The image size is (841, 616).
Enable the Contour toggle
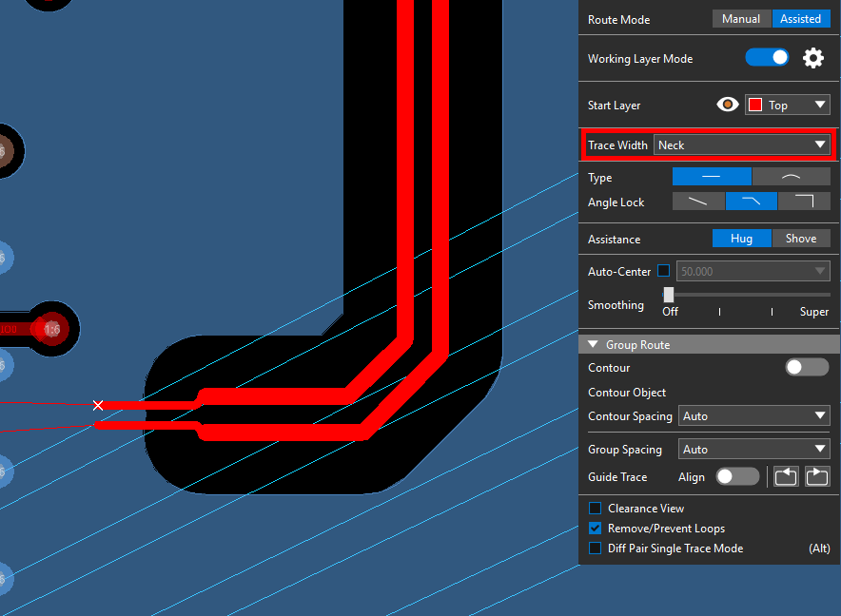(806, 367)
